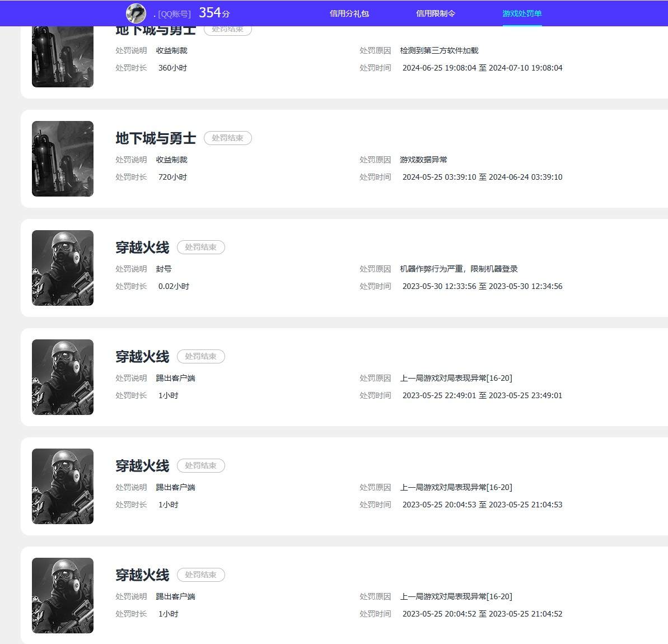This screenshot has width=668, height=644.
Task: Click the 720小时 duration value
Action: click(x=172, y=177)
